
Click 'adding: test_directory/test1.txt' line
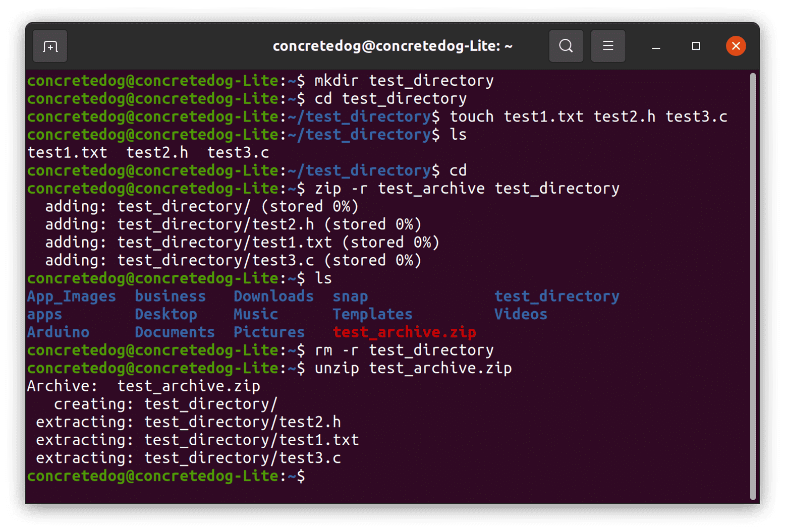pos(242,243)
